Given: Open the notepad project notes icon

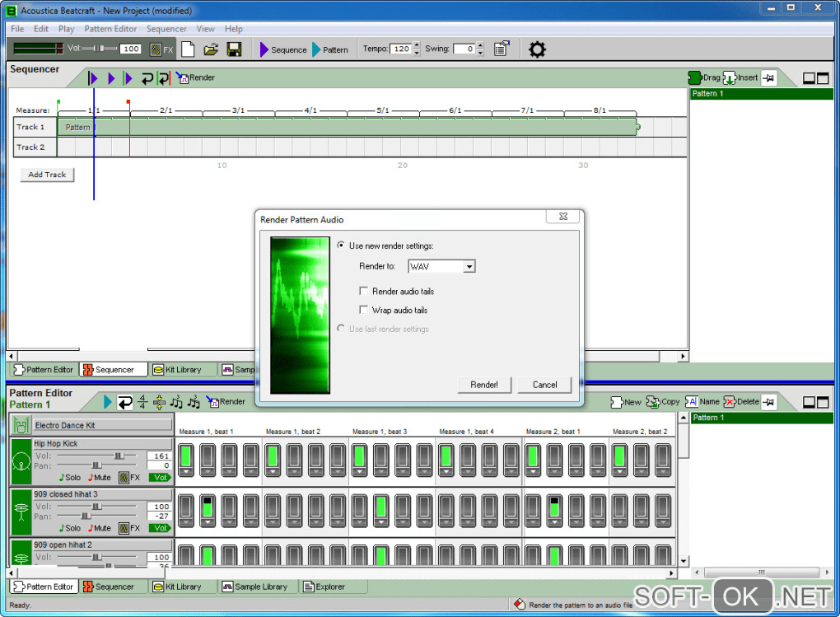Looking at the screenshot, I should 502,49.
